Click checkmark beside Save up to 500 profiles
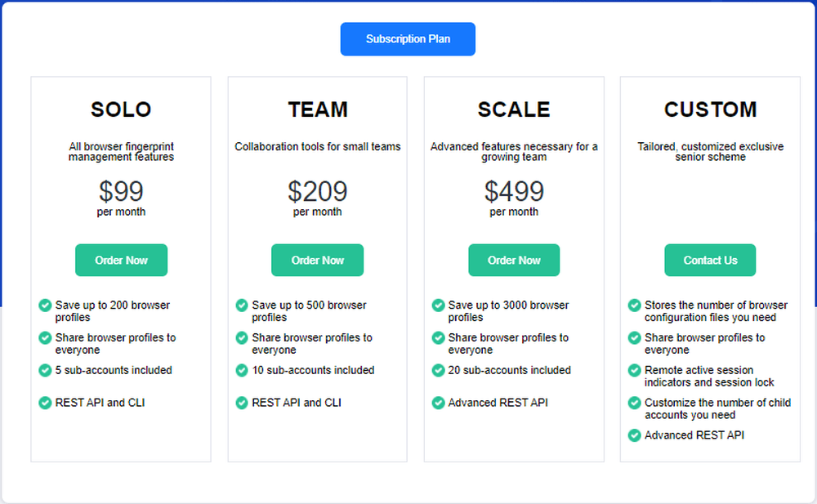This screenshot has width=817, height=504. [x=242, y=305]
